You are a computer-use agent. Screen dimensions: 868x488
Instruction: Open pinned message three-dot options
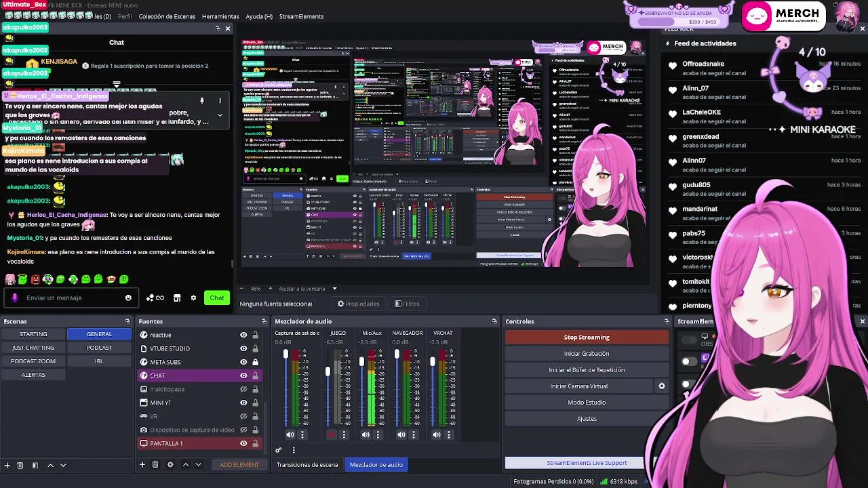pyautogui.click(x=220, y=101)
